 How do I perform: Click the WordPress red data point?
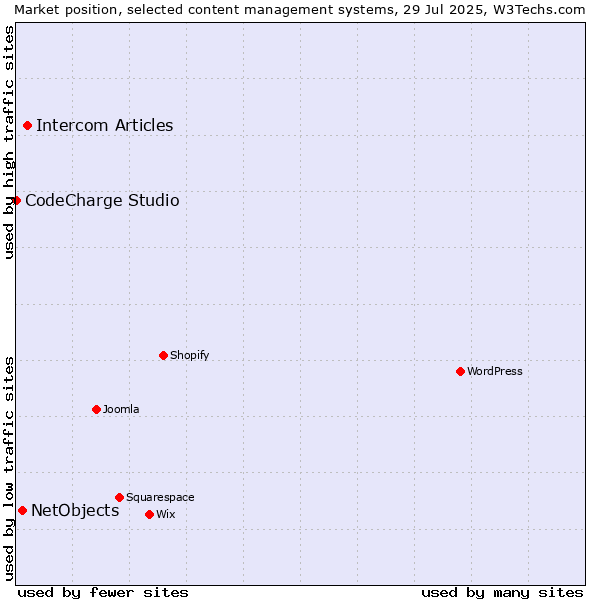(x=460, y=372)
